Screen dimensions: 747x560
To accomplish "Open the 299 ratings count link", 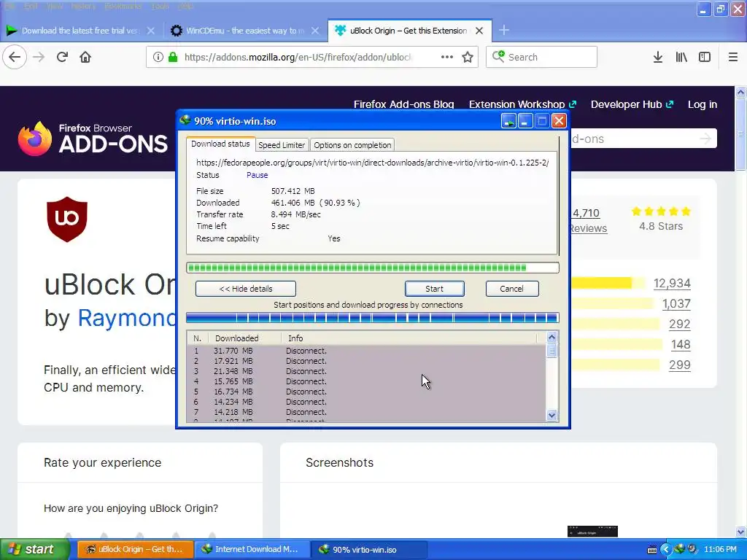I will [x=680, y=365].
